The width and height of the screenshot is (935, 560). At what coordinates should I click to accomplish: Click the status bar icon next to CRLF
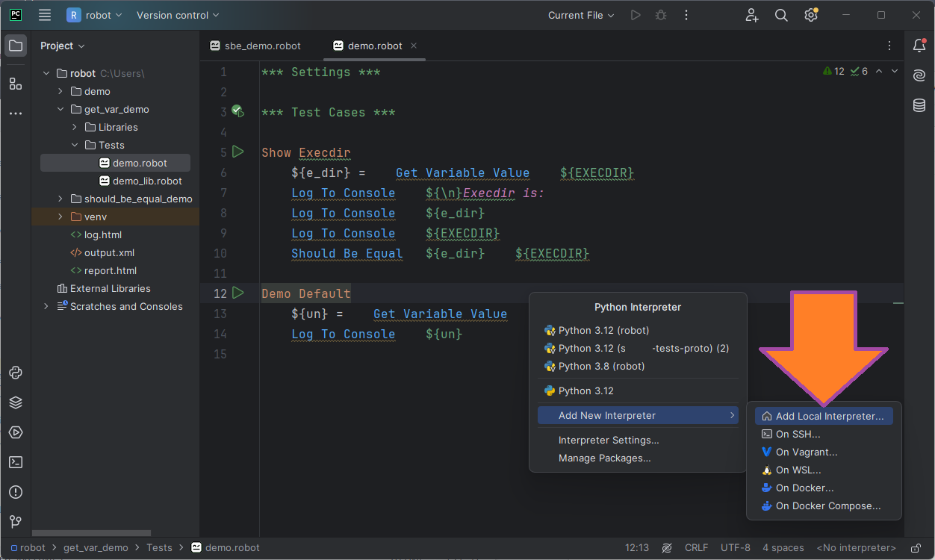[667, 548]
